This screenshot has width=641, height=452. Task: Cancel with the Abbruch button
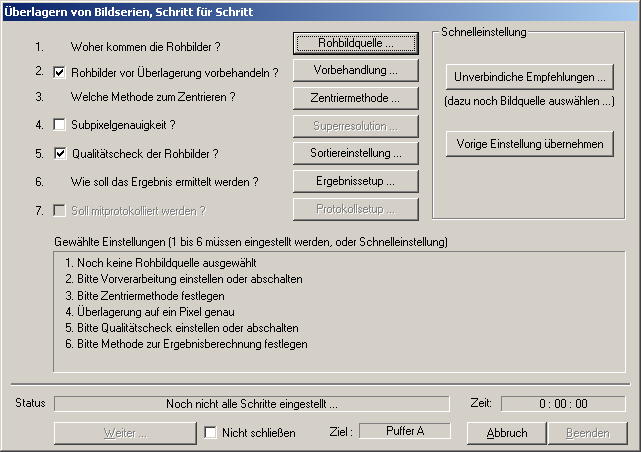click(506, 433)
